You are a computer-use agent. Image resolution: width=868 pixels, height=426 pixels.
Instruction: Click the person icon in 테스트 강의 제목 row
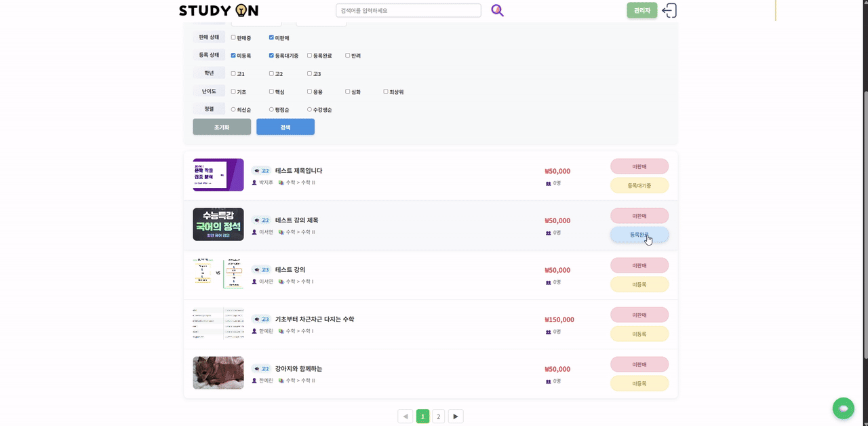tap(254, 232)
